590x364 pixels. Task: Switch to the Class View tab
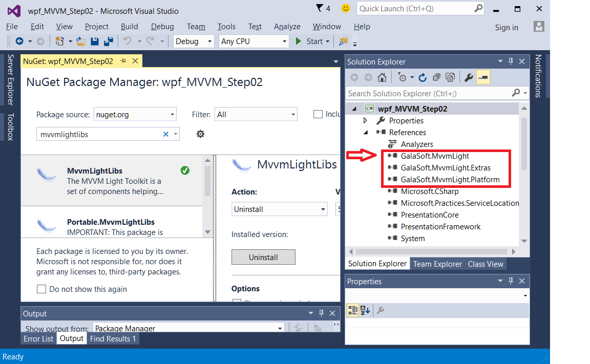coord(486,264)
